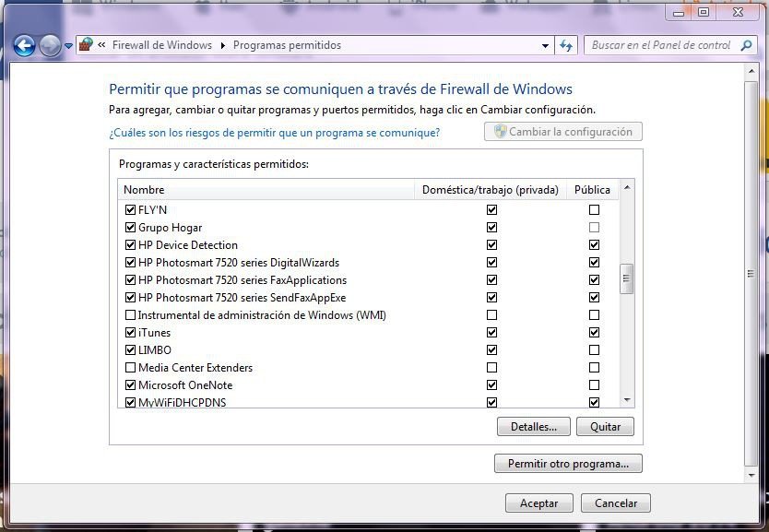
Task: Uncheck private network box for iTunes
Action: pyautogui.click(x=491, y=333)
